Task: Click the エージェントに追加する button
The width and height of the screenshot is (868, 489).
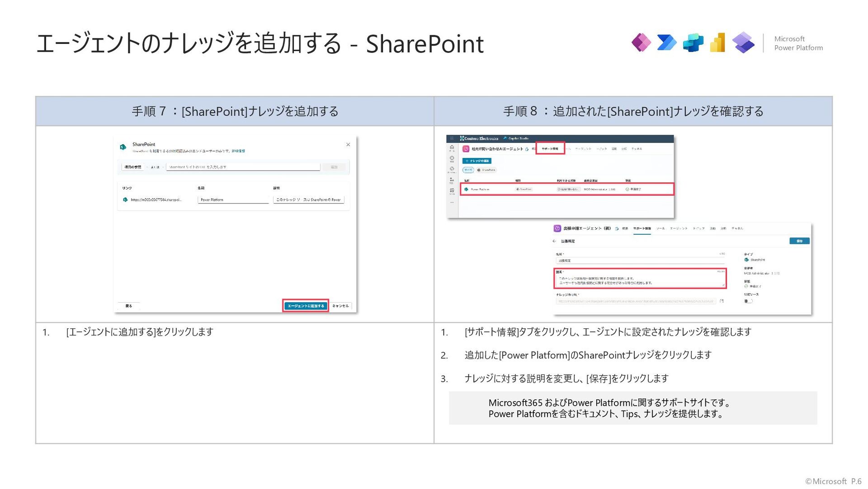Action: (x=306, y=306)
